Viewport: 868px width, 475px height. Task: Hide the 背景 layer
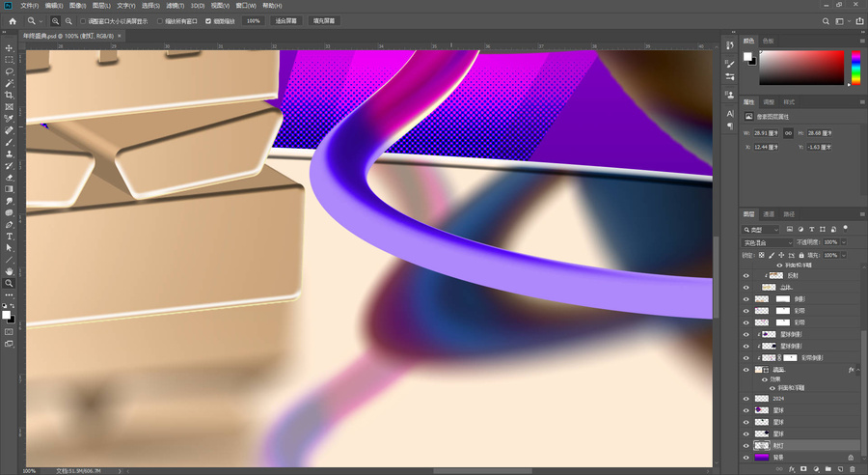click(746, 458)
